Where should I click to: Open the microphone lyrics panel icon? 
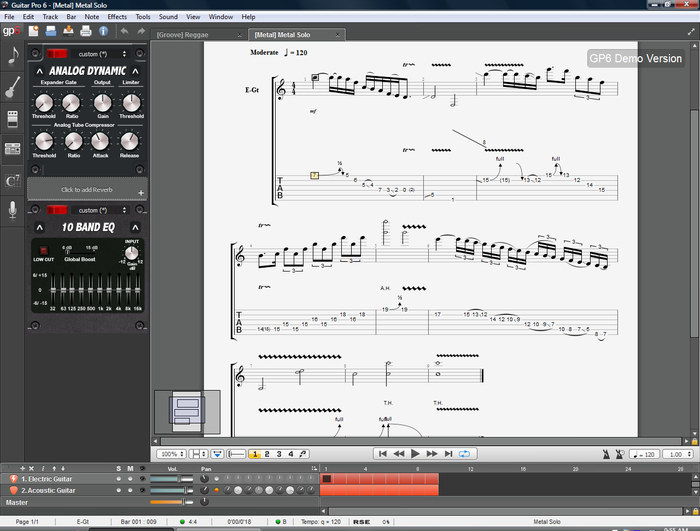pyautogui.click(x=12, y=210)
